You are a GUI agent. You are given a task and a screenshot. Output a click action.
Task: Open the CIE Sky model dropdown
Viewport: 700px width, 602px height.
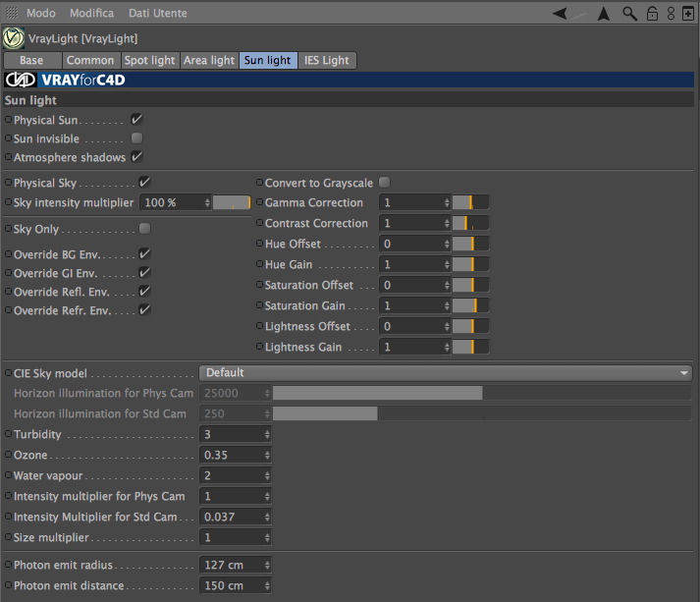[x=446, y=373]
